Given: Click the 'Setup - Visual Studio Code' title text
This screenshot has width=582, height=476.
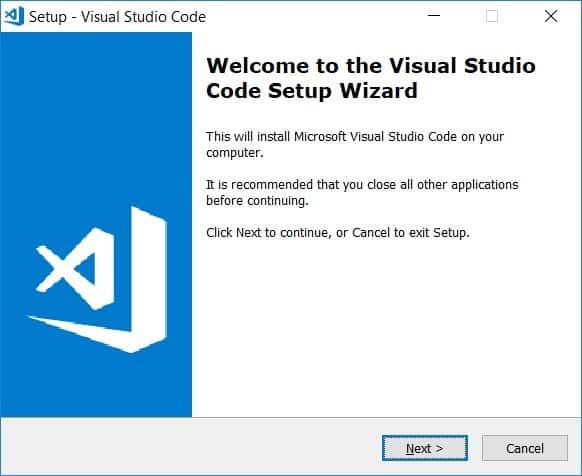Looking at the screenshot, I should pyautogui.click(x=117, y=17).
